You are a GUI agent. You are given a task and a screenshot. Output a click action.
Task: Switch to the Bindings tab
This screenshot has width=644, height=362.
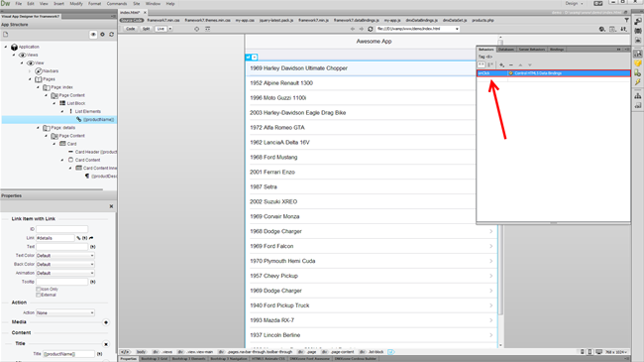pyautogui.click(x=557, y=50)
